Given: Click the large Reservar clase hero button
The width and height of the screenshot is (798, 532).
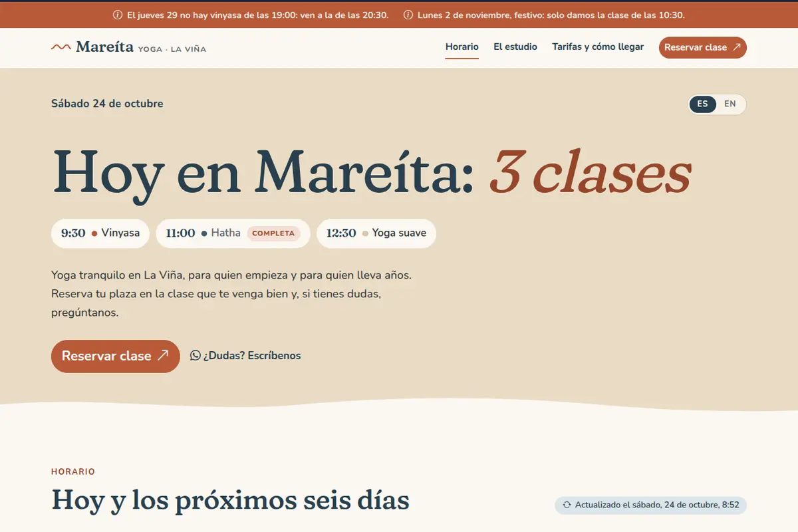Looking at the screenshot, I should [116, 356].
